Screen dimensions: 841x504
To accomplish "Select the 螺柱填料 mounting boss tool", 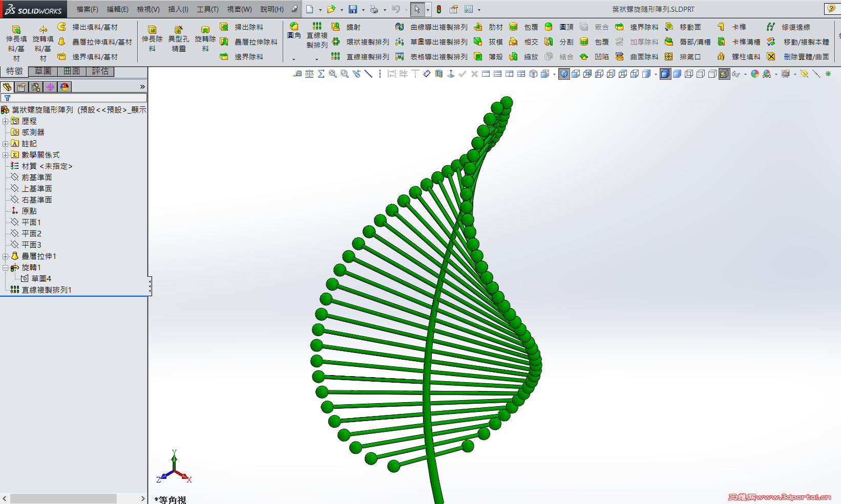I will (739, 57).
